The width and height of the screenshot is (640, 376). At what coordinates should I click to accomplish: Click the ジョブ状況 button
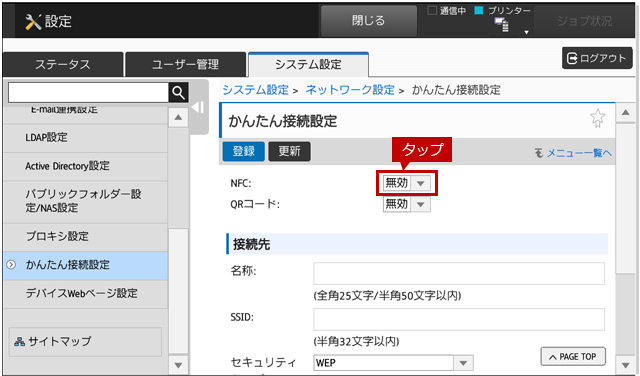pyautogui.click(x=584, y=21)
